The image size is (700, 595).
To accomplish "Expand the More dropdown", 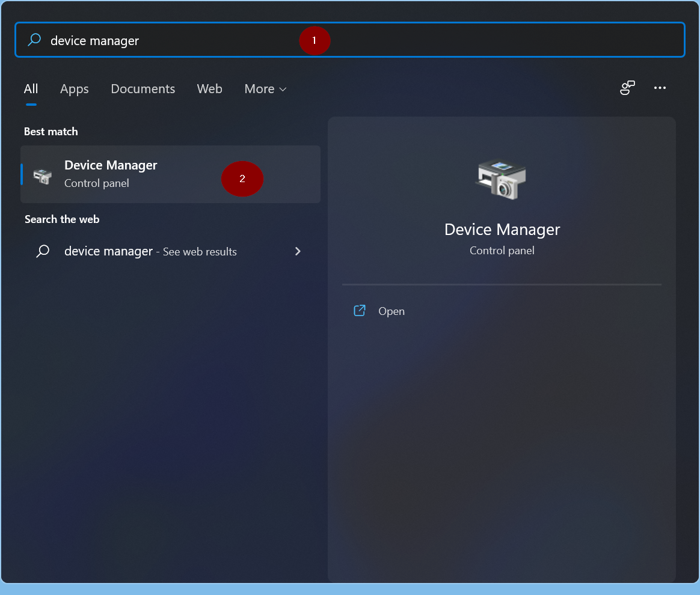I will point(265,89).
